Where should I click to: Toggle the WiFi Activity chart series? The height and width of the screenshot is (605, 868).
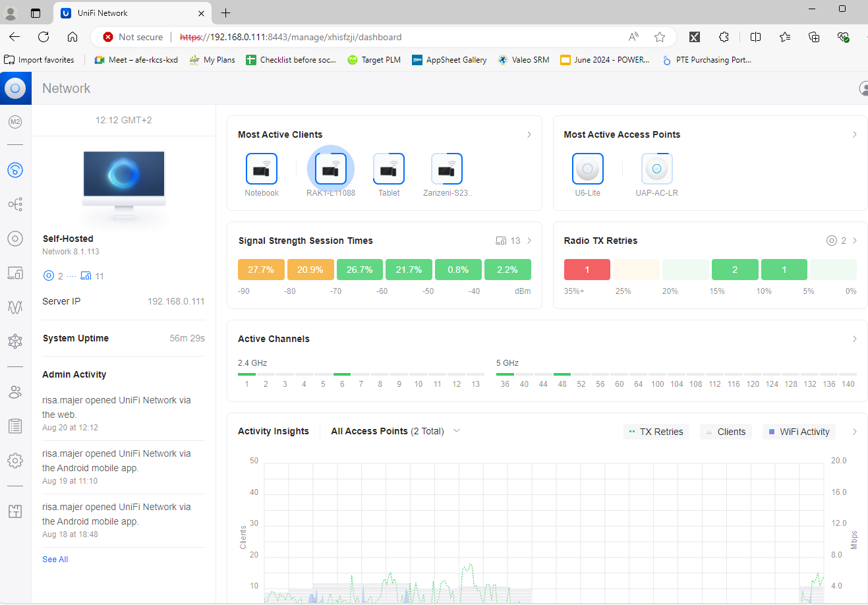click(799, 432)
